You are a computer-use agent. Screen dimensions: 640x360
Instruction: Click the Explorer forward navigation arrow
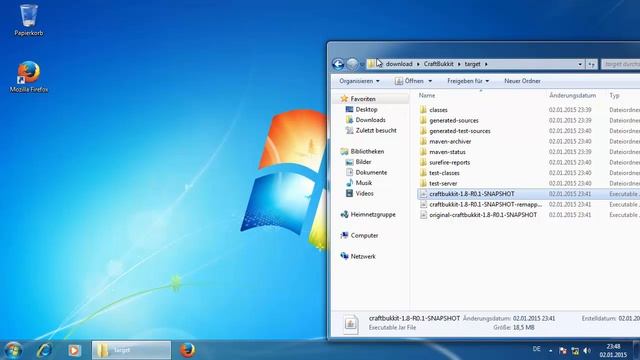click(352, 64)
